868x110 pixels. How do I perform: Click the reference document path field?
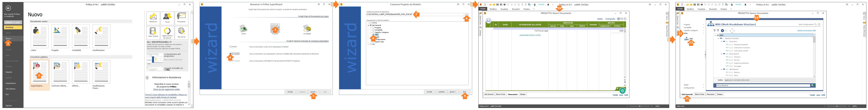coord(415,15)
